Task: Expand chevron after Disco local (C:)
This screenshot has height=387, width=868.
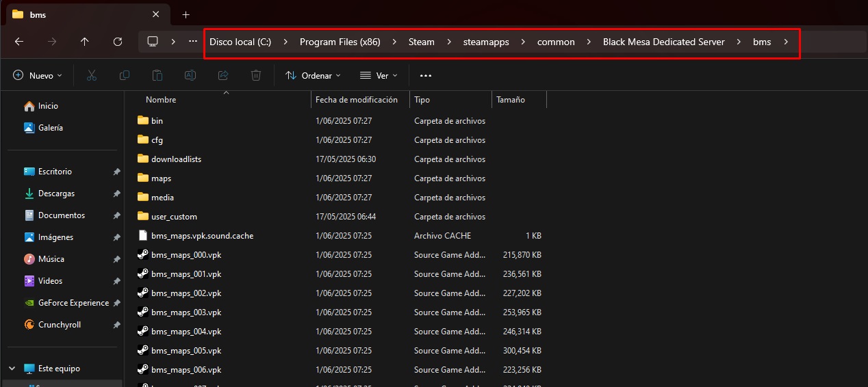Action: click(x=284, y=42)
